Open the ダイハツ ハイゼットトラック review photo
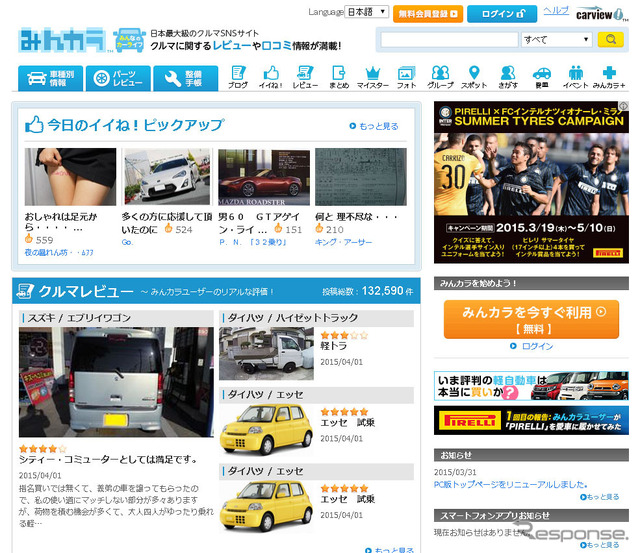 click(266, 353)
